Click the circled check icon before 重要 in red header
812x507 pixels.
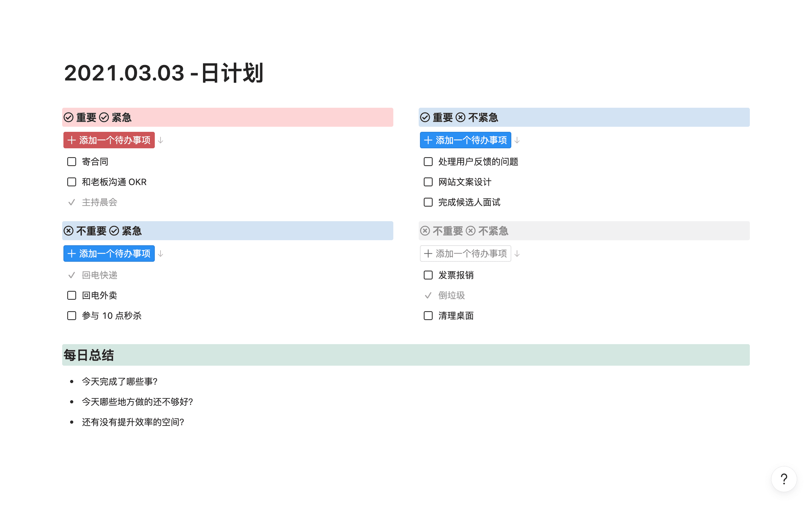click(69, 117)
